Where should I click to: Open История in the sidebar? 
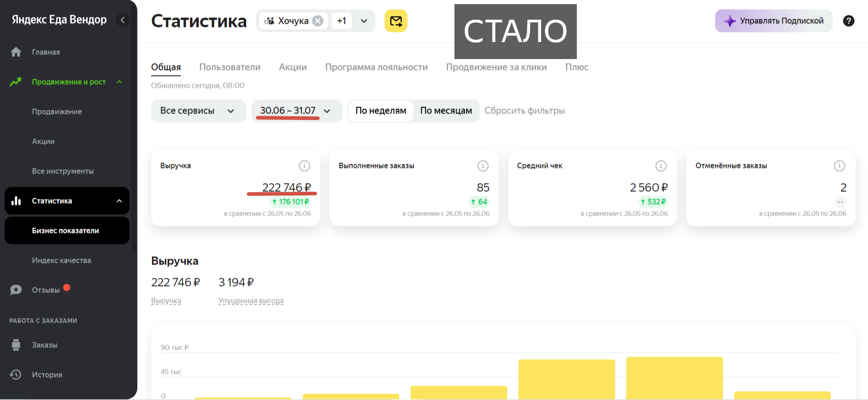tap(47, 375)
